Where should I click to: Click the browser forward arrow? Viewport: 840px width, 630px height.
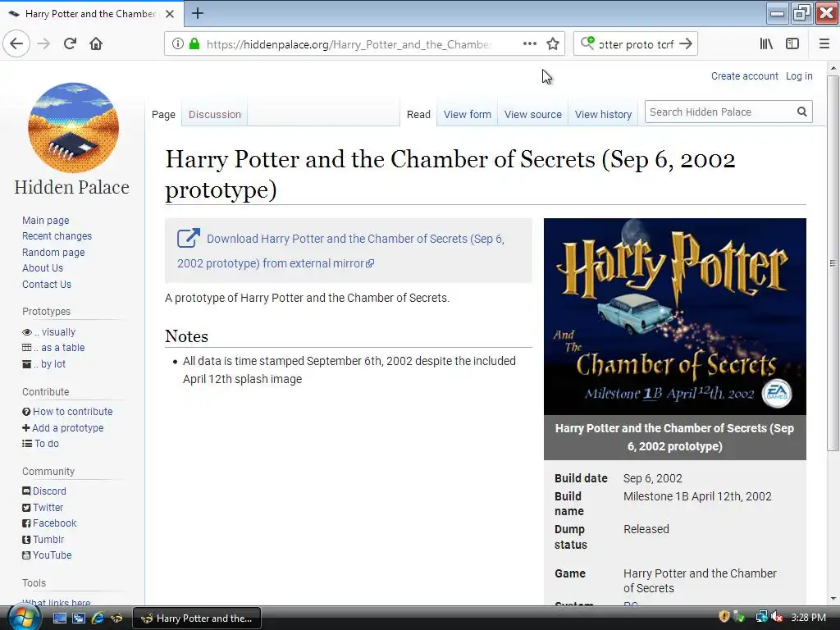43,43
